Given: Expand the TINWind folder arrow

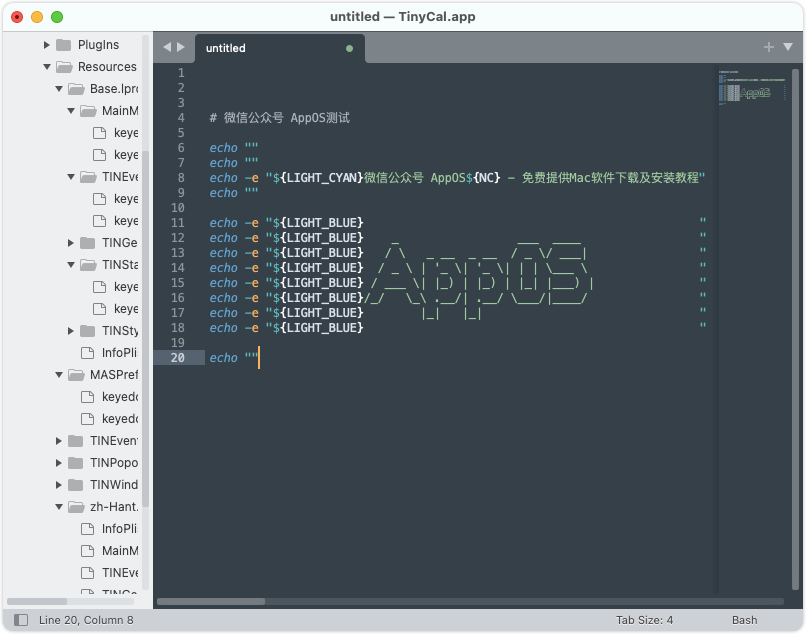Looking at the screenshot, I should click(x=59, y=485).
